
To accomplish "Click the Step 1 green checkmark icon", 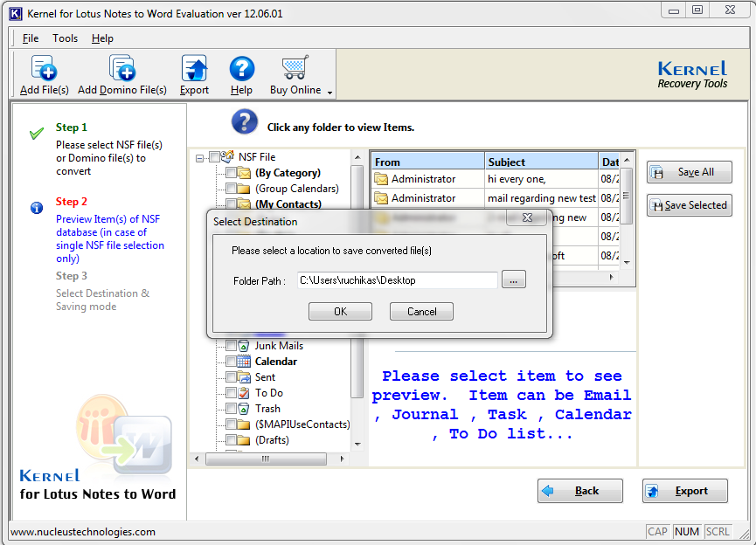I will [x=37, y=133].
